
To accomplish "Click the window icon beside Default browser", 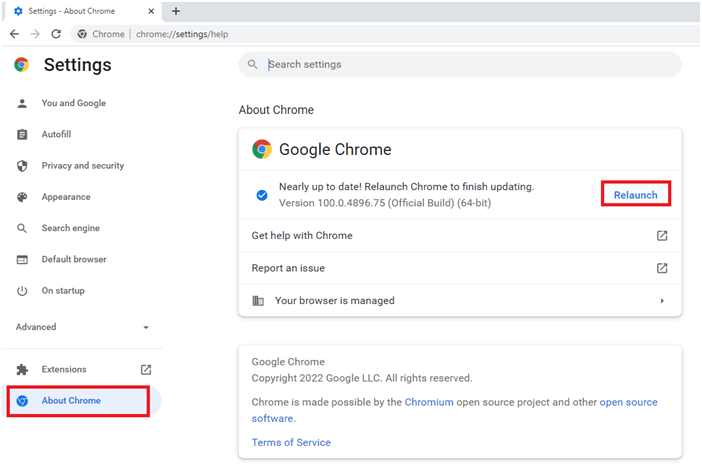I will coord(22,260).
